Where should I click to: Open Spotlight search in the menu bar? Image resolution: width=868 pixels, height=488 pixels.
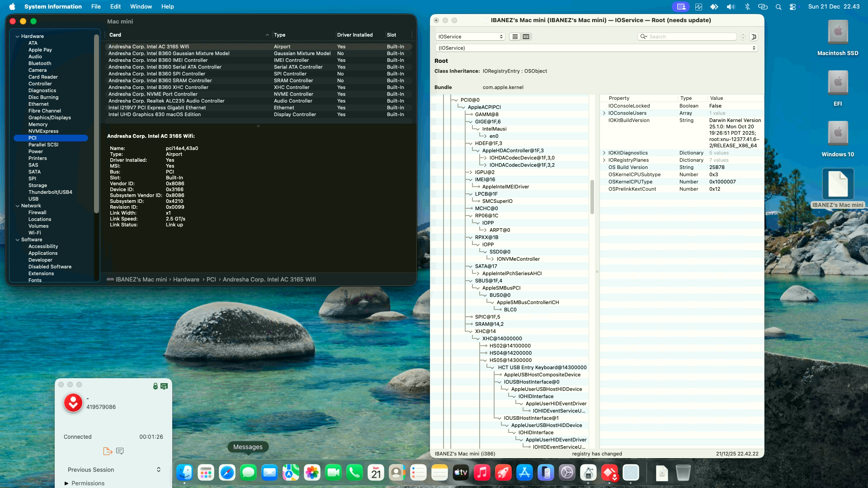[778, 7]
